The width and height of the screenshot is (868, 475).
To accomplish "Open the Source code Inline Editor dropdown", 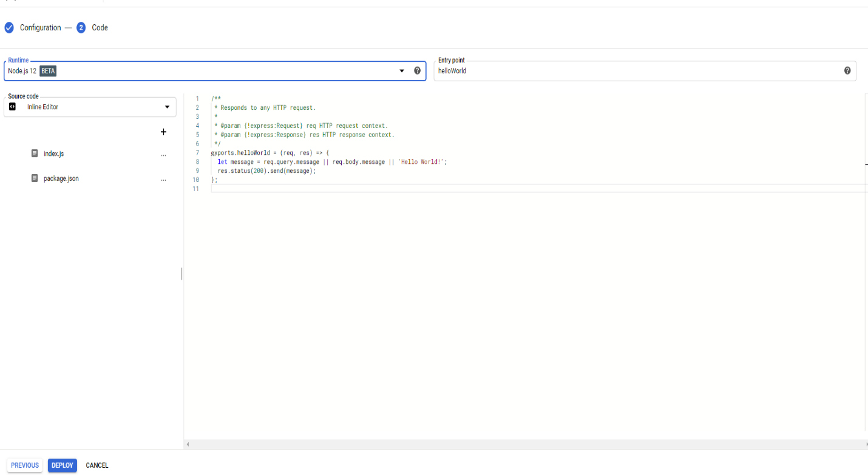I will pos(90,107).
